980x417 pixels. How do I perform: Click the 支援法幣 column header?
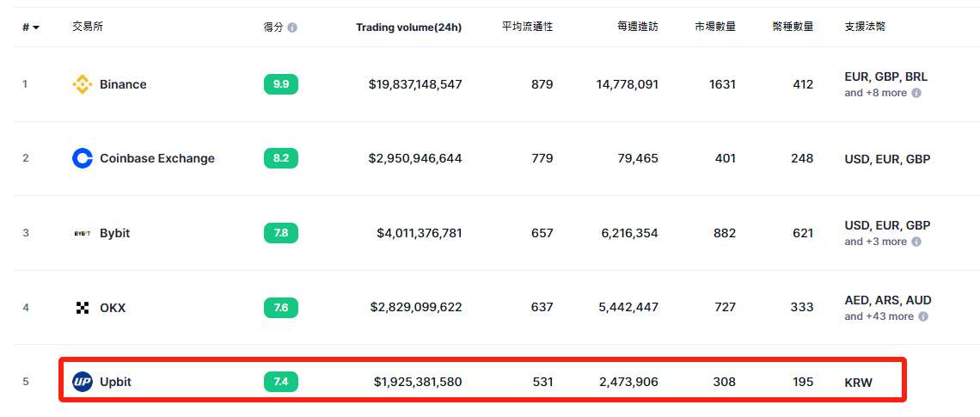point(865,27)
